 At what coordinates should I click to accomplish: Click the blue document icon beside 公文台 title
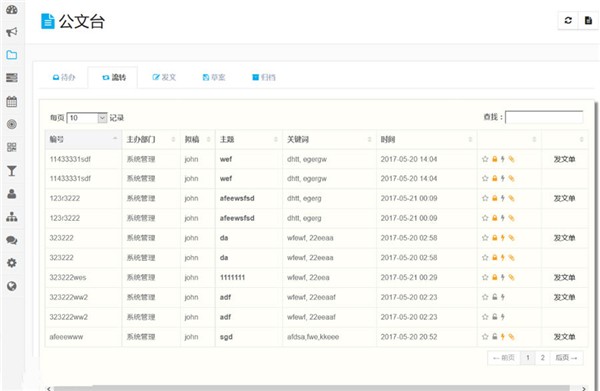click(x=48, y=21)
